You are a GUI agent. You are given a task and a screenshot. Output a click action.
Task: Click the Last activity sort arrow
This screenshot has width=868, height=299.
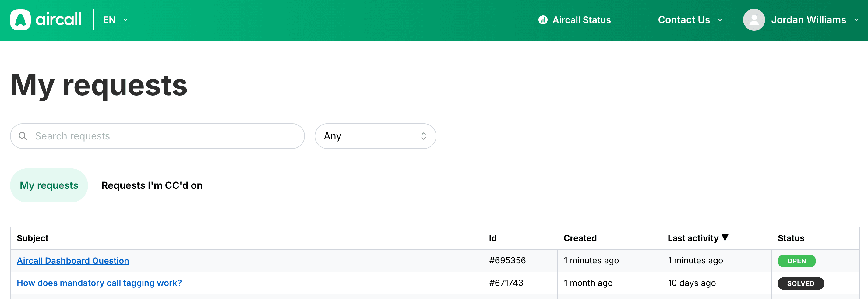(x=725, y=238)
